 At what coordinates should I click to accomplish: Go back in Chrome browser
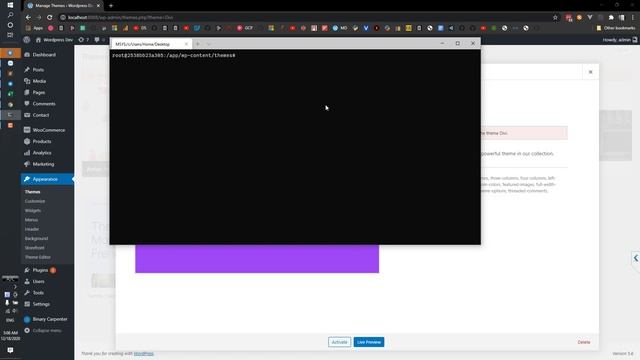[x=28, y=18]
